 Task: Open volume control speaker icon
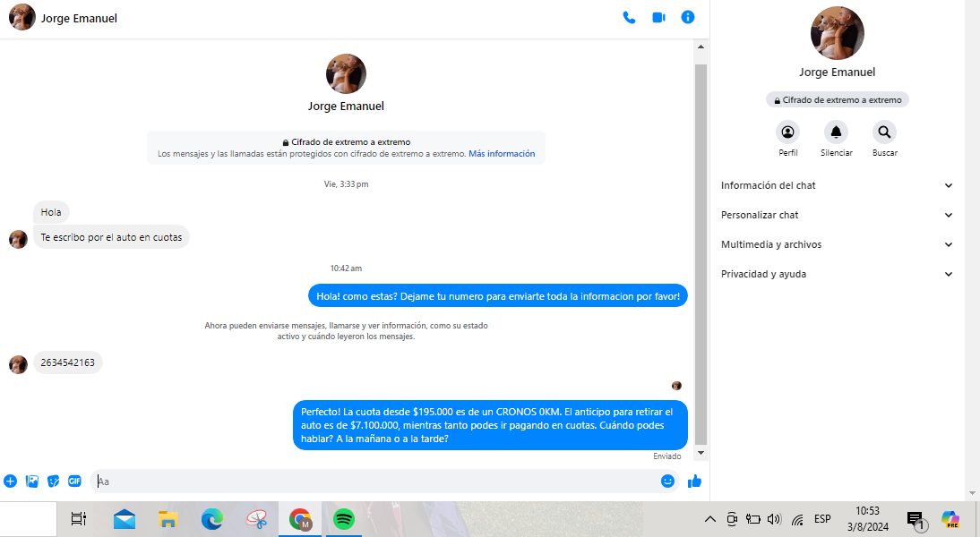(774, 519)
